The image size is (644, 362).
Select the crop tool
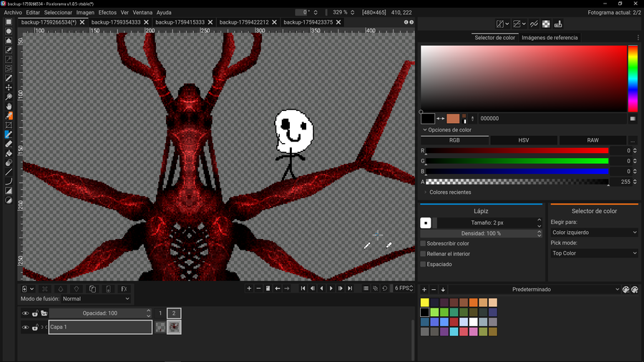point(9,125)
